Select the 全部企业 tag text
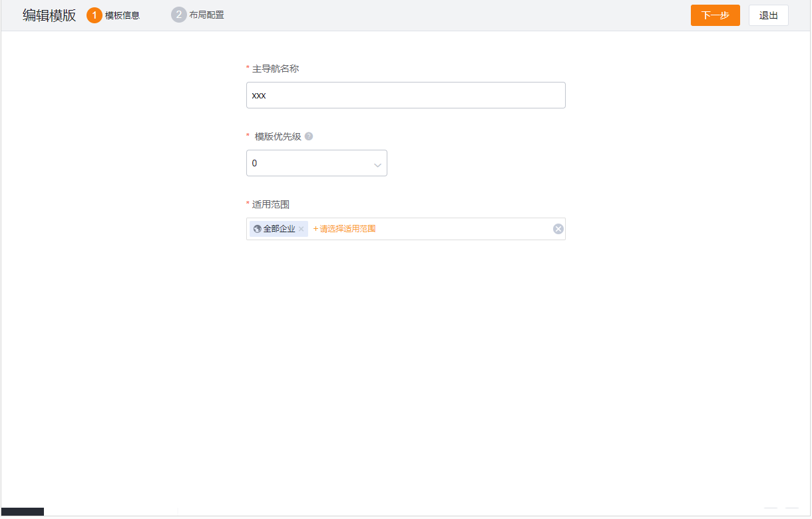 click(279, 229)
